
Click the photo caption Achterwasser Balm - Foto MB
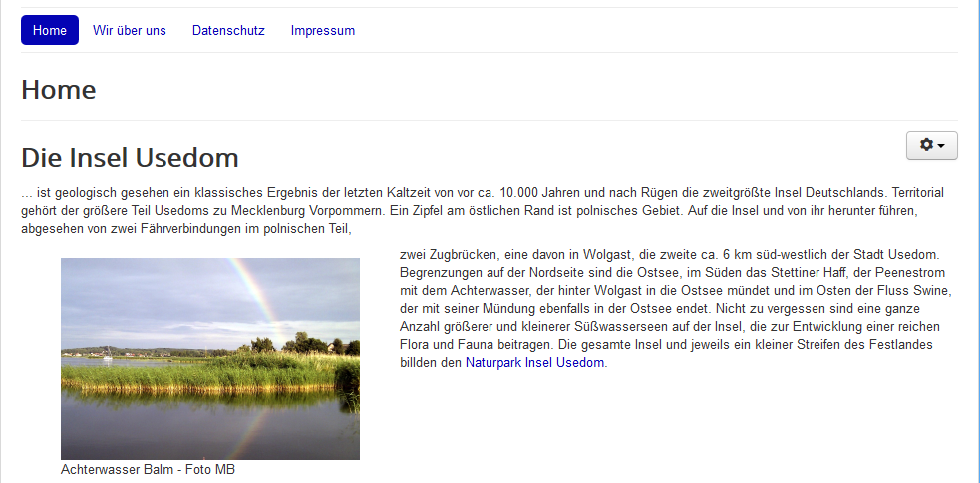[148, 469]
